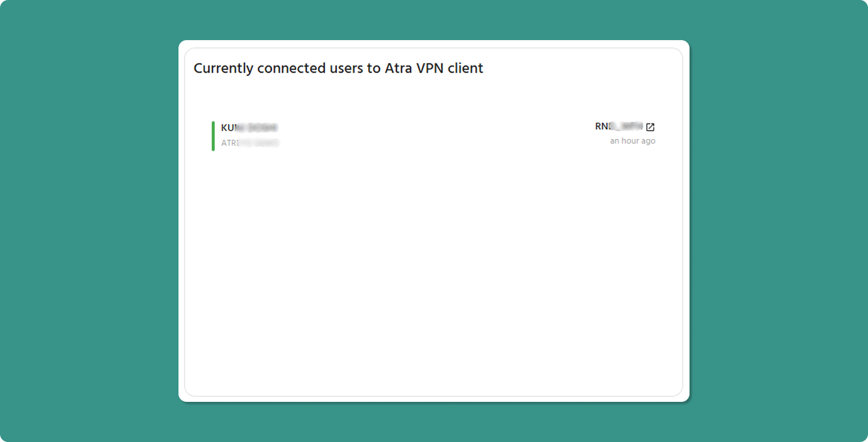The height and width of the screenshot is (442, 868).
Task: Select the connected user row starting with KU
Action: [x=380, y=135]
